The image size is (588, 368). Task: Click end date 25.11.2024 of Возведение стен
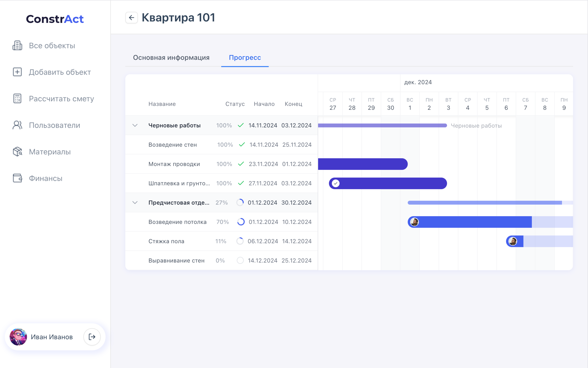(x=297, y=145)
